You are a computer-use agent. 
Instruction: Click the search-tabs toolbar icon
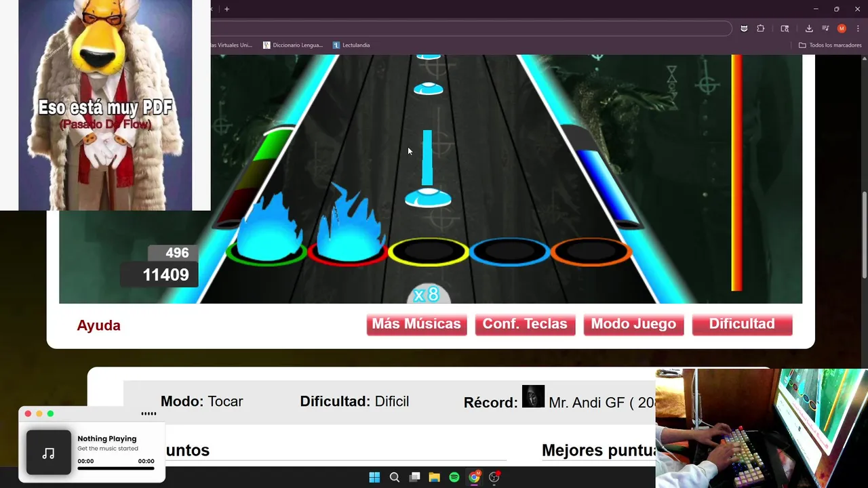click(785, 28)
